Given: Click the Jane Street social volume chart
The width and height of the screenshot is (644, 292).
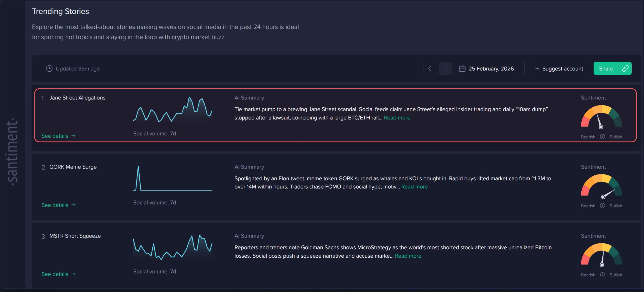Looking at the screenshot, I should [x=173, y=109].
